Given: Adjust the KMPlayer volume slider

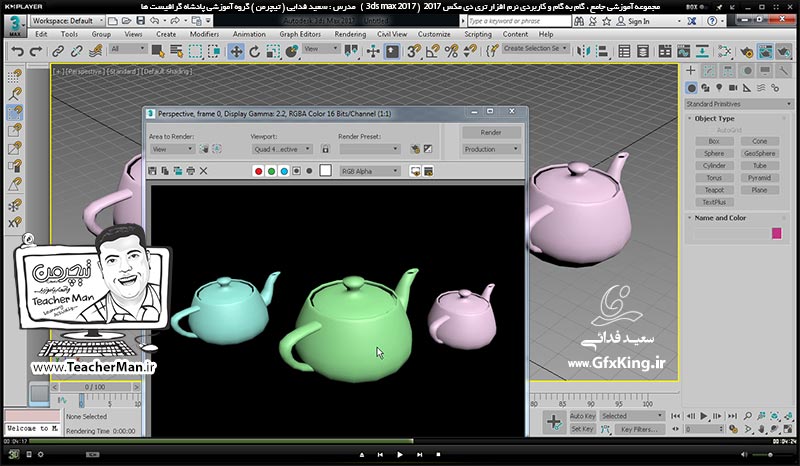Looking at the screenshot, I should click(x=770, y=455).
